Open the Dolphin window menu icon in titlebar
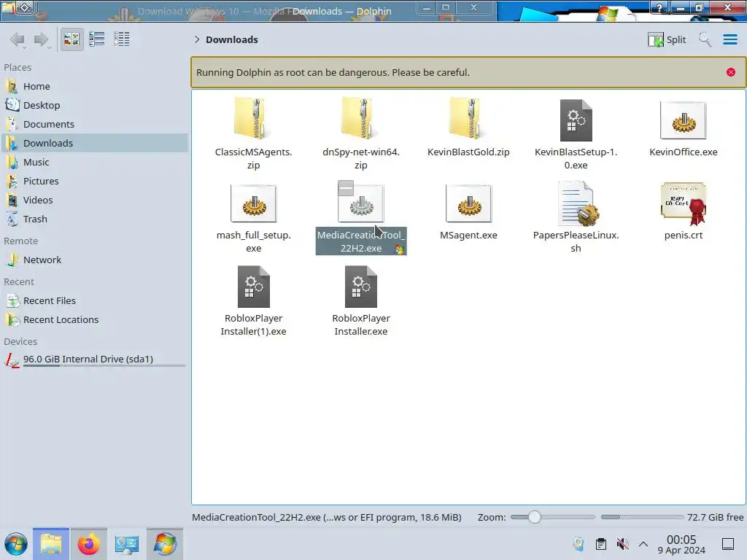The height and width of the screenshot is (560, 747). point(9,7)
